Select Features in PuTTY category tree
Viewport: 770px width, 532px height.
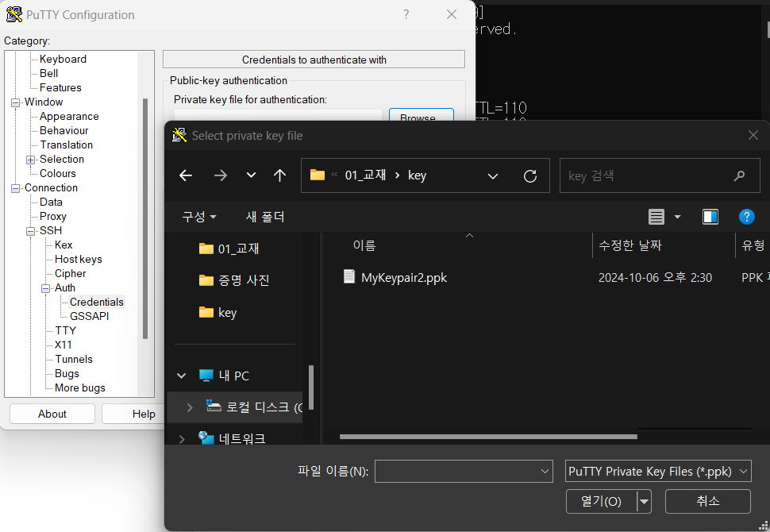[x=60, y=87]
